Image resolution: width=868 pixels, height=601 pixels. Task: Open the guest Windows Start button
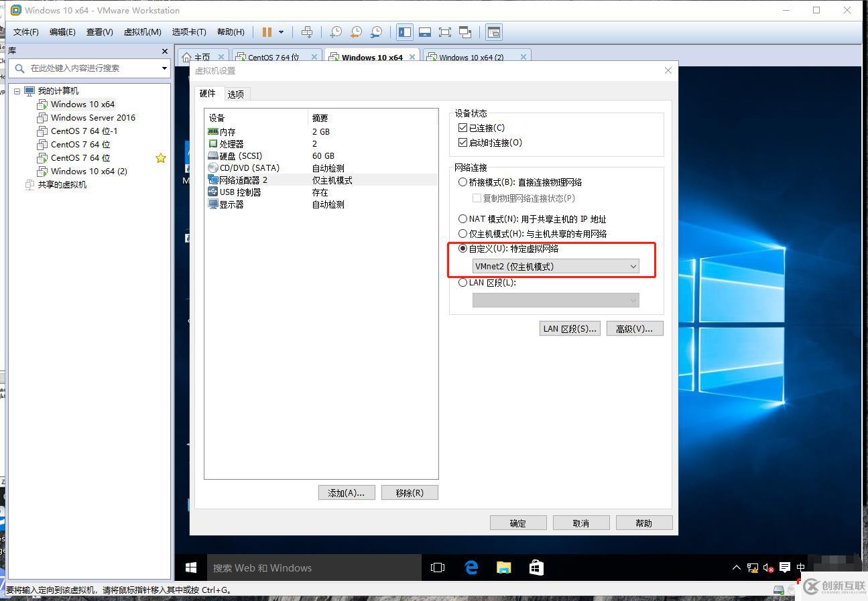point(191,567)
